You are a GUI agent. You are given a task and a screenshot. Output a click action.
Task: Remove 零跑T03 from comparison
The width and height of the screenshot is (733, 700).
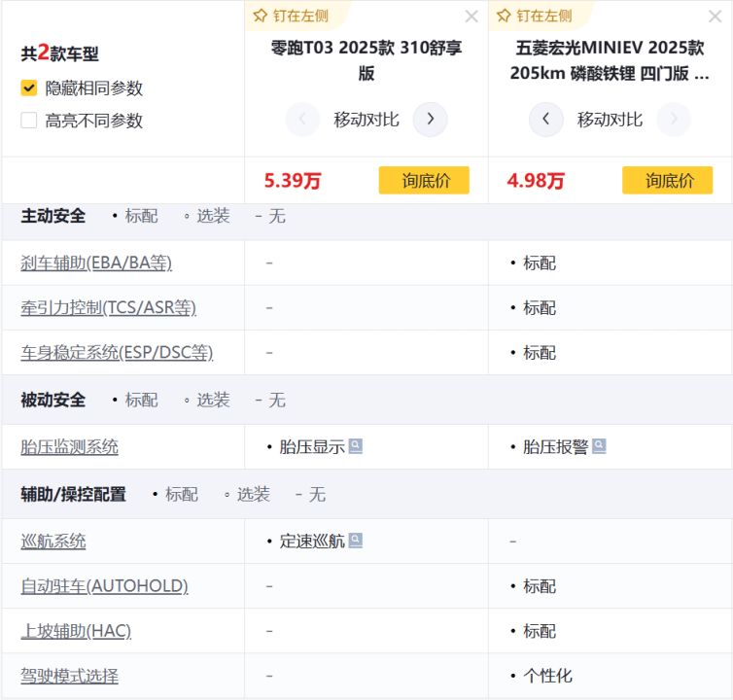[471, 17]
